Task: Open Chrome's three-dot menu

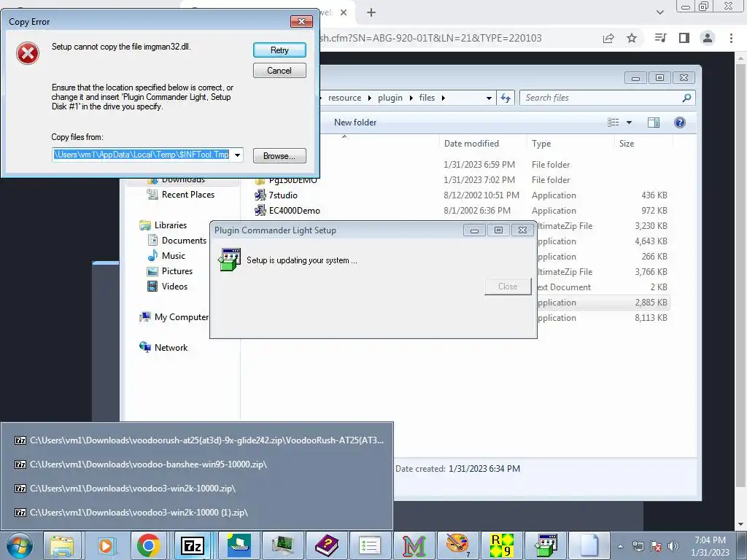Action: [731, 38]
